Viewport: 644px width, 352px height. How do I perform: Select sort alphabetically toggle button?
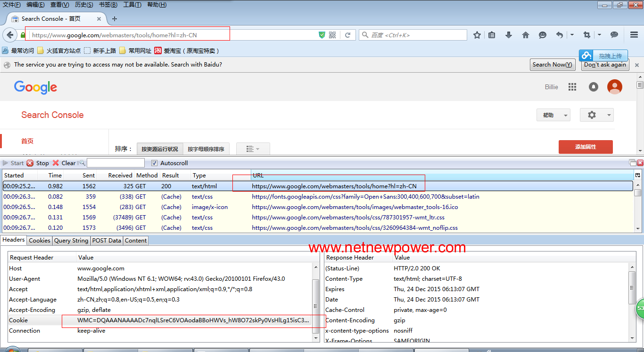pyautogui.click(x=206, y=149)
